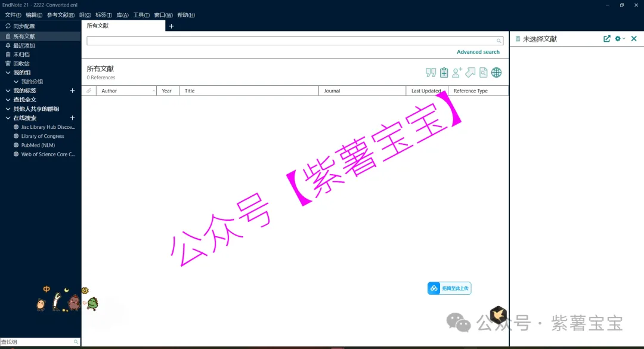Click the Advanced search link
This screenshot has width=644, height=349.
click(x=478, y=52)
